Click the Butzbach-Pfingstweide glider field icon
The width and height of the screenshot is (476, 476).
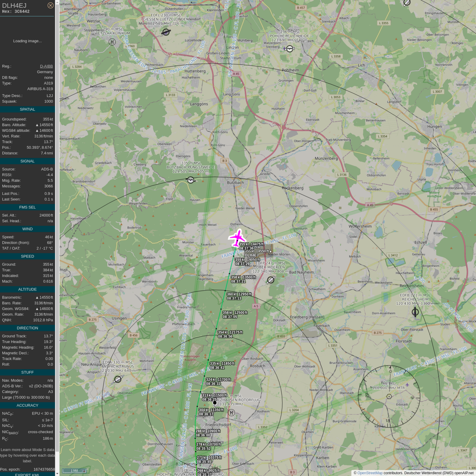(190, 180)
